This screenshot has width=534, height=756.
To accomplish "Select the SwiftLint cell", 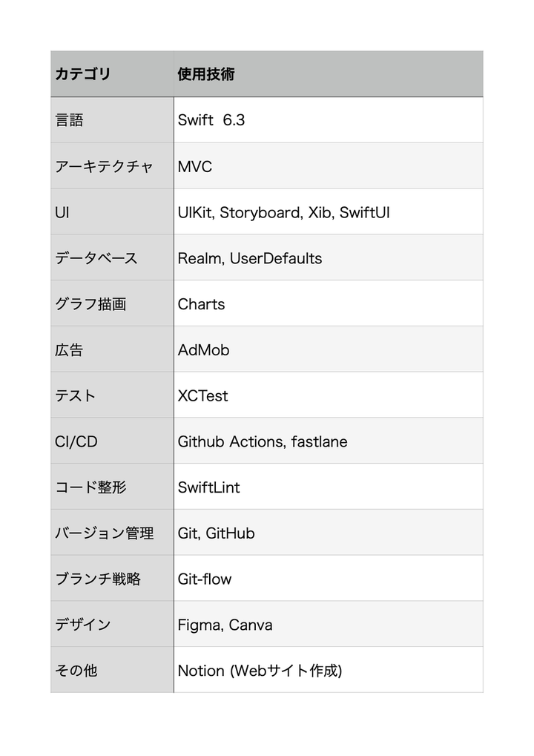I will [x=208, y=487].
